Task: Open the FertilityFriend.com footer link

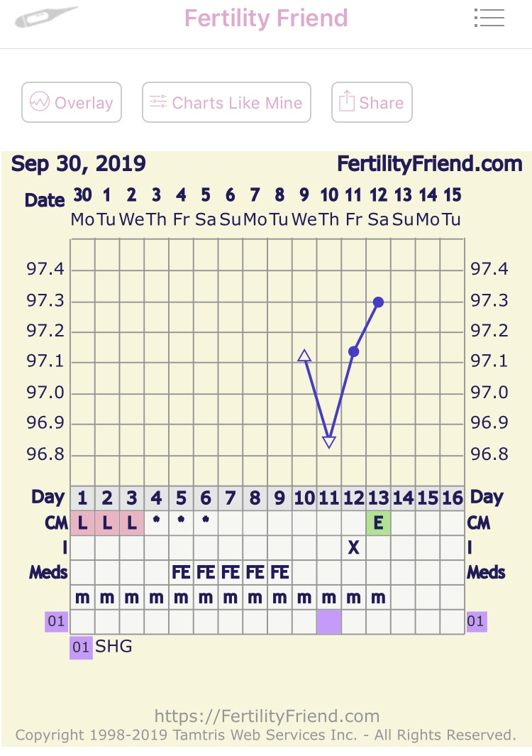Action: tap(267, 716)
